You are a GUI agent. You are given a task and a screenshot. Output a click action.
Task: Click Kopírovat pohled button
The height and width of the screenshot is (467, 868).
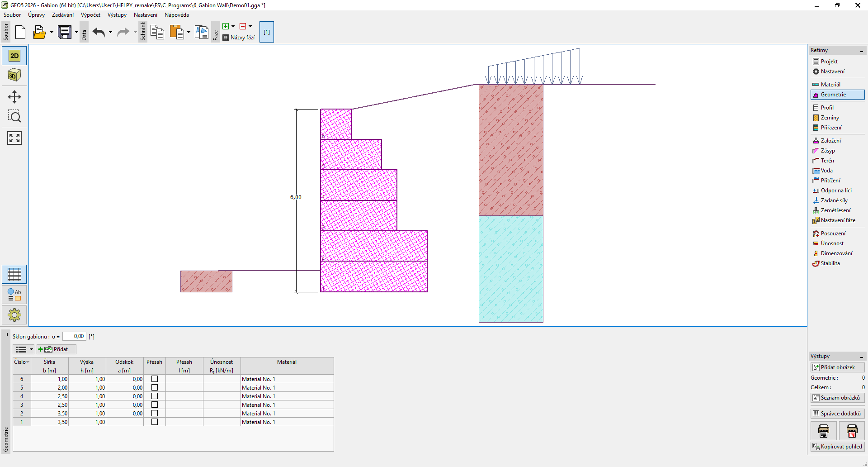837,447
